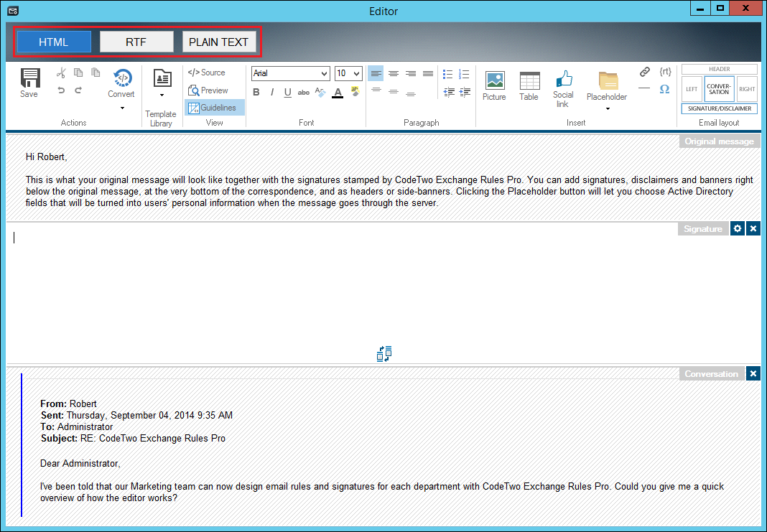Toggle underline formatting
This screenshot has height=532, width=767.
click(x=287, y=92)
